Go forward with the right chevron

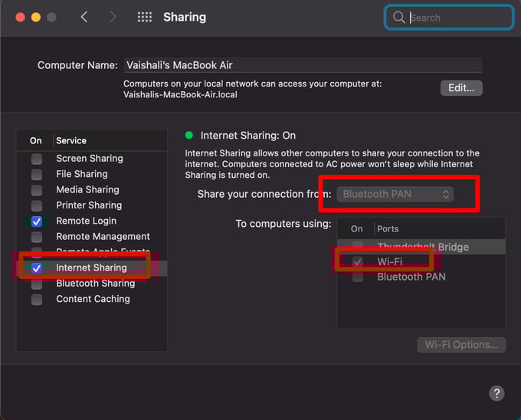coord(113,17)
